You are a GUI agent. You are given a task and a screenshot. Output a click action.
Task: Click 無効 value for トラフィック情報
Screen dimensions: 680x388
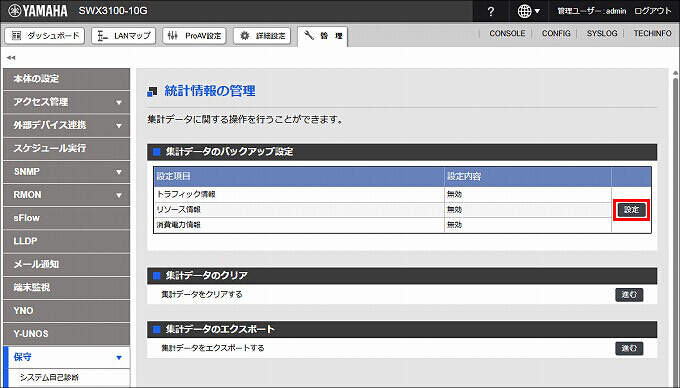click(454, 194)
